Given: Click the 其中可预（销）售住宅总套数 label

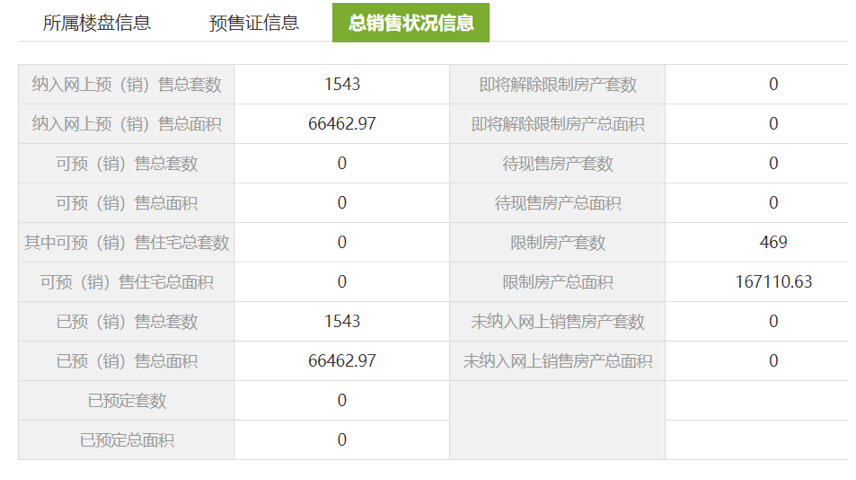Looking at the screenshot, I should point(127,242).
